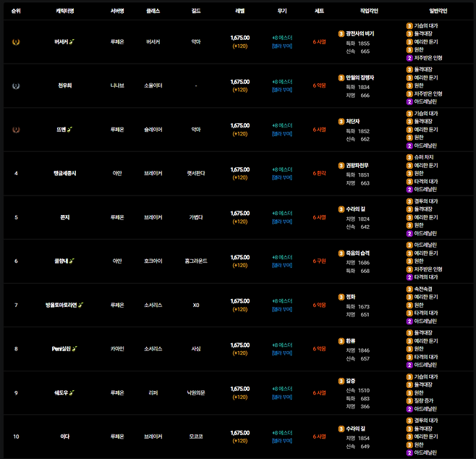Open character profile for 천우희
Image resolution: width=476 pixels, height=459 pixels.
pos(65,85)
